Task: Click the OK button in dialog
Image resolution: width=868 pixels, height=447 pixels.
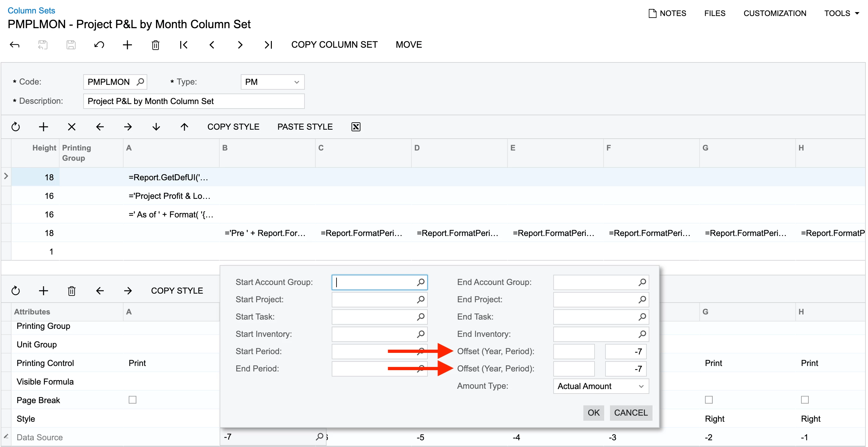Action: pyautogui.click(x=593, y=413)
